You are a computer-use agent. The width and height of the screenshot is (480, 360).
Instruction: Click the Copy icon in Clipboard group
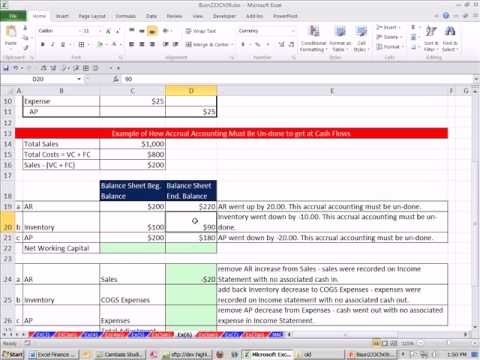pos(25,38)
